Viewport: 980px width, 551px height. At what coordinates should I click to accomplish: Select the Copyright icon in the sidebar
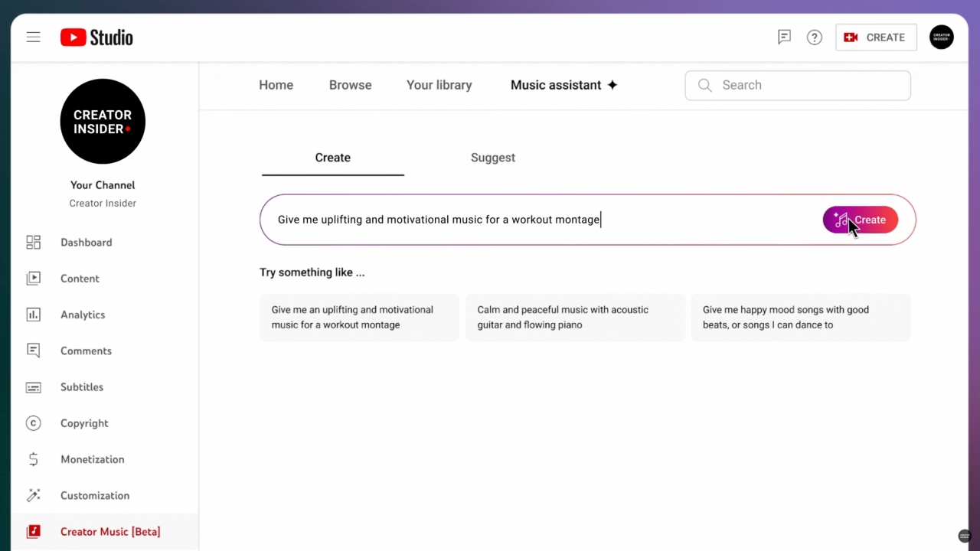coord(33,423)
